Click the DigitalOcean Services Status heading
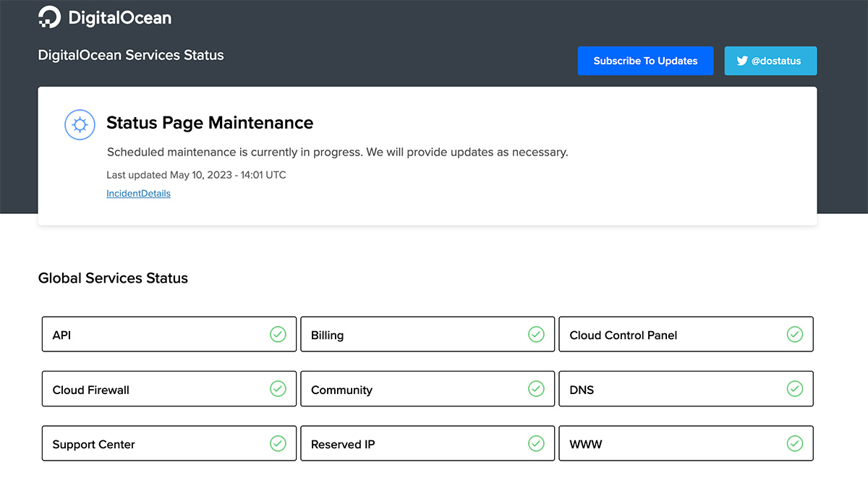 point(131,55)
